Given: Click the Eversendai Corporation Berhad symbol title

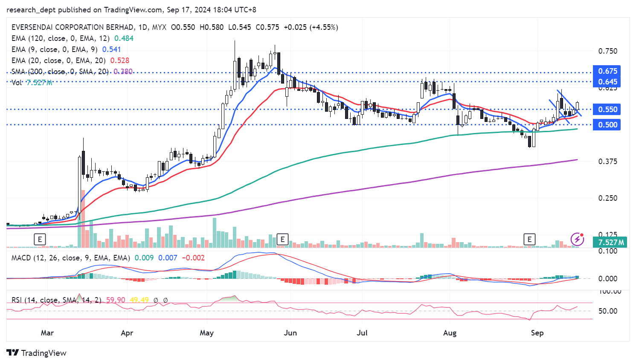Looking at the screenshot, I should click(x=73, y=27).
